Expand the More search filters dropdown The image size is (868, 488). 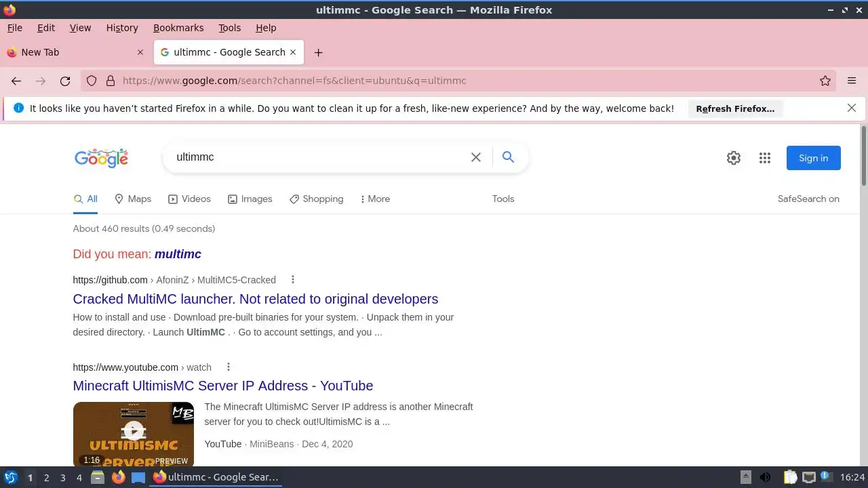pyautogui.click(x=375, y=199)
